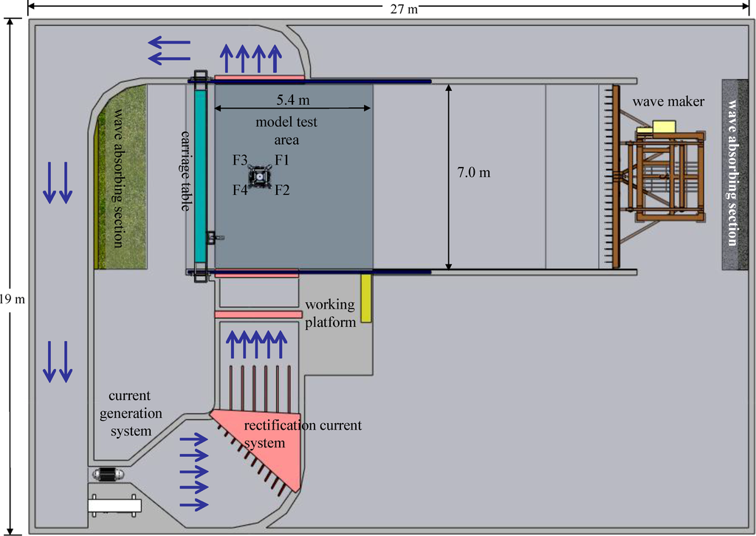Click the '19 m' height dimension label
This screenshot has height=536, width=756.
click(12, 299)
